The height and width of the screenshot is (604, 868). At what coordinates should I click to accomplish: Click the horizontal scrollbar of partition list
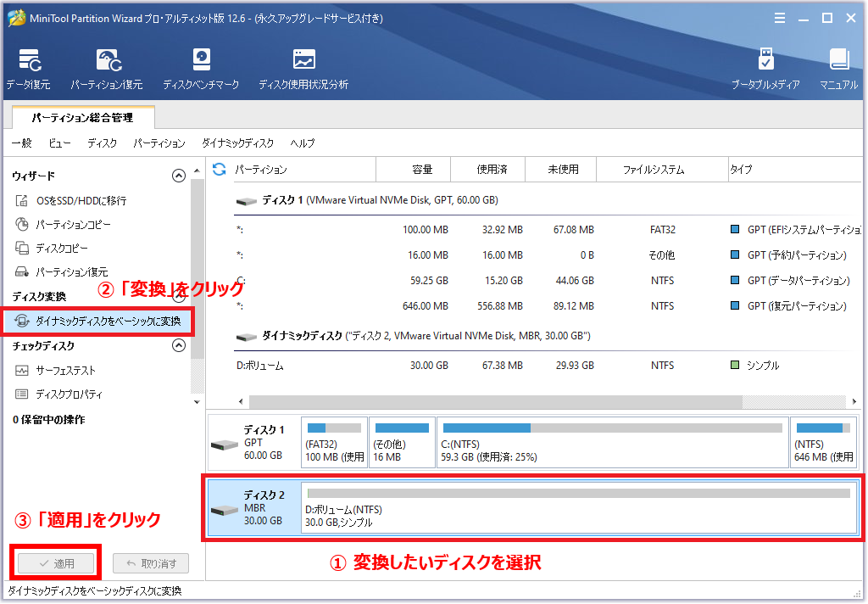pyautogui.click(x=495, y=401)
